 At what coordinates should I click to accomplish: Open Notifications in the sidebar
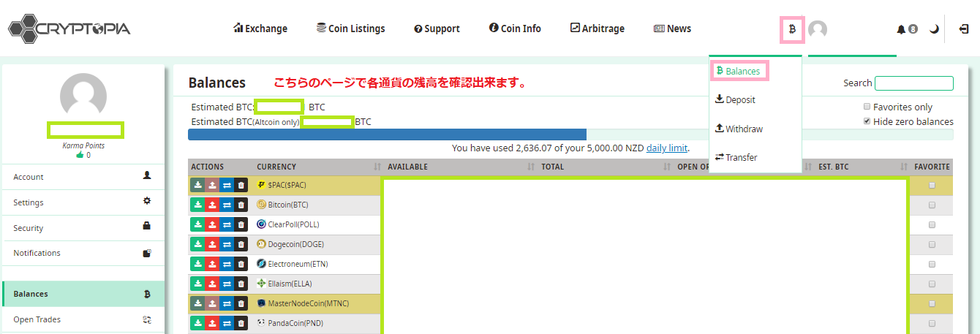tap(83, 253)
